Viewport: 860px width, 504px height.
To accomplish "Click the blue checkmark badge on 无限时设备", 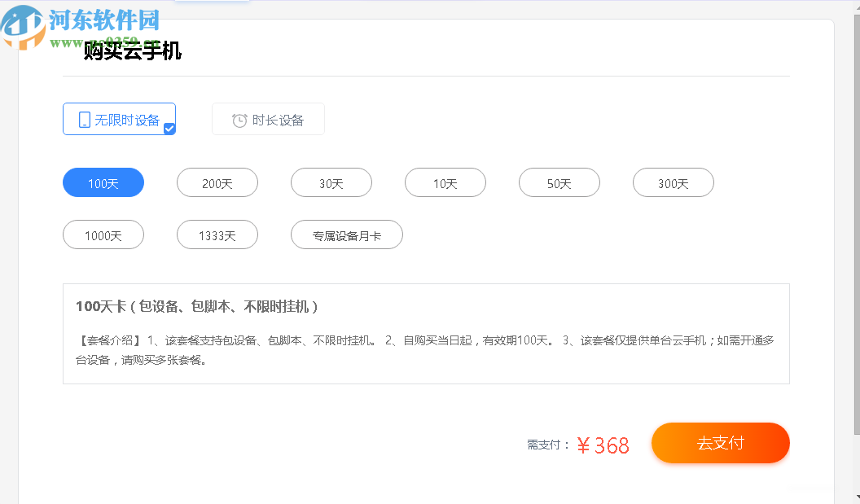I will pyautogui.click(x=169, y=129).
